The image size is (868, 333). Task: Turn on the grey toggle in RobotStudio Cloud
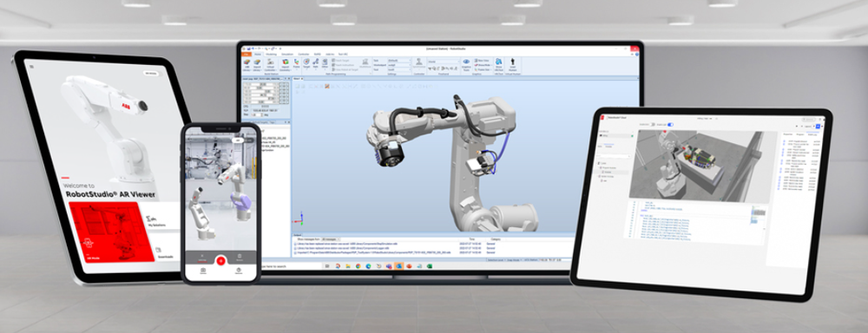pos(652,125)
